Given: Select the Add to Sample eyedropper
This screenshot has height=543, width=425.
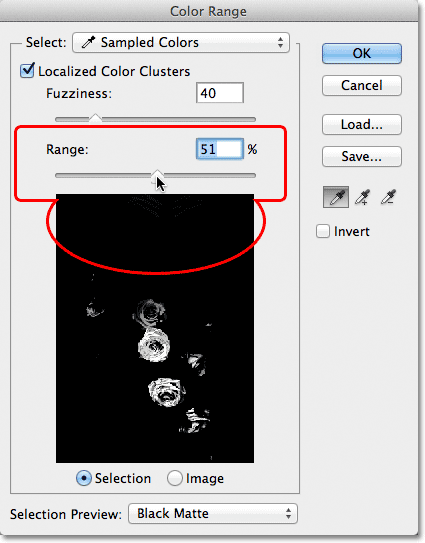Looking at the screenshot, I should click(363, 197).
